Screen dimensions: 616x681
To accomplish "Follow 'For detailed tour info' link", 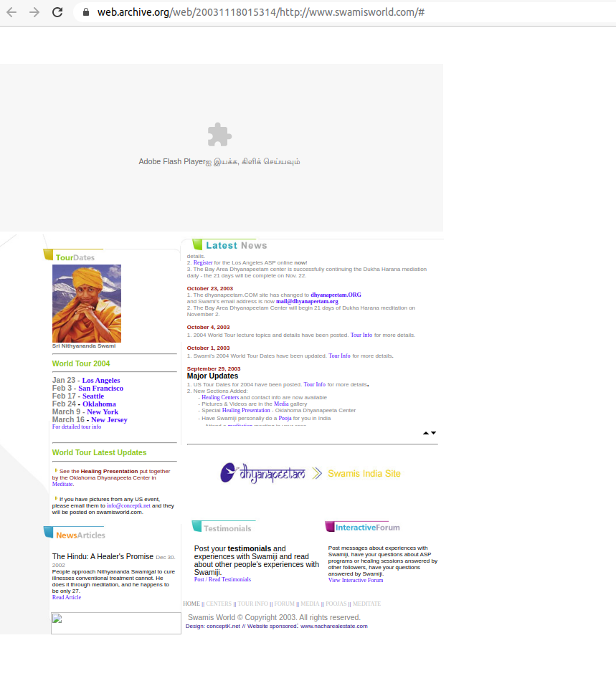I will [77, 427].
